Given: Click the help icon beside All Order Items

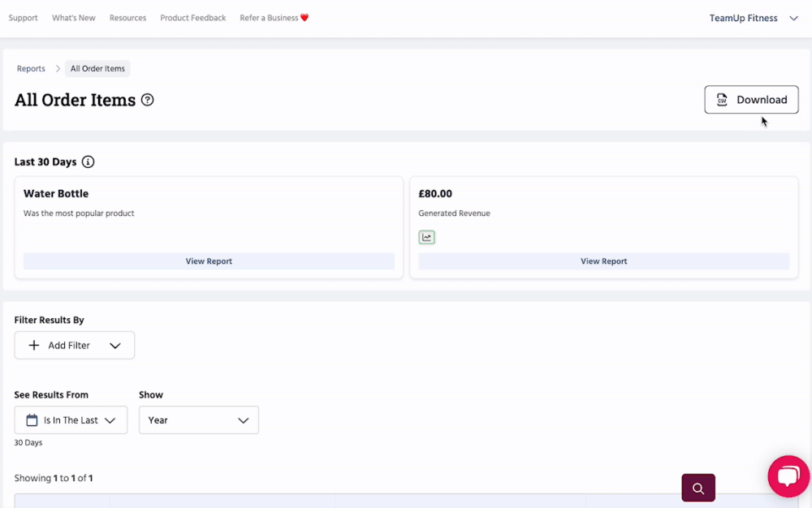Looking at the screenshot, I should 147,100.
